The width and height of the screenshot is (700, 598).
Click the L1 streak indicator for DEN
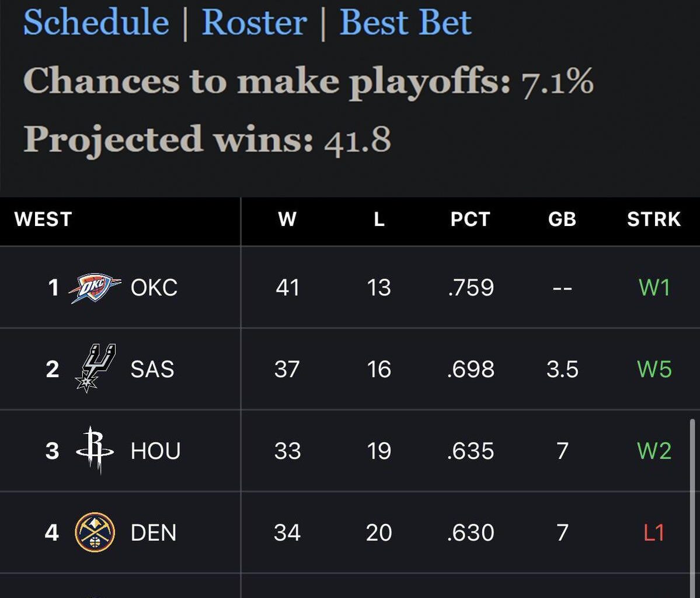(653, 532)
